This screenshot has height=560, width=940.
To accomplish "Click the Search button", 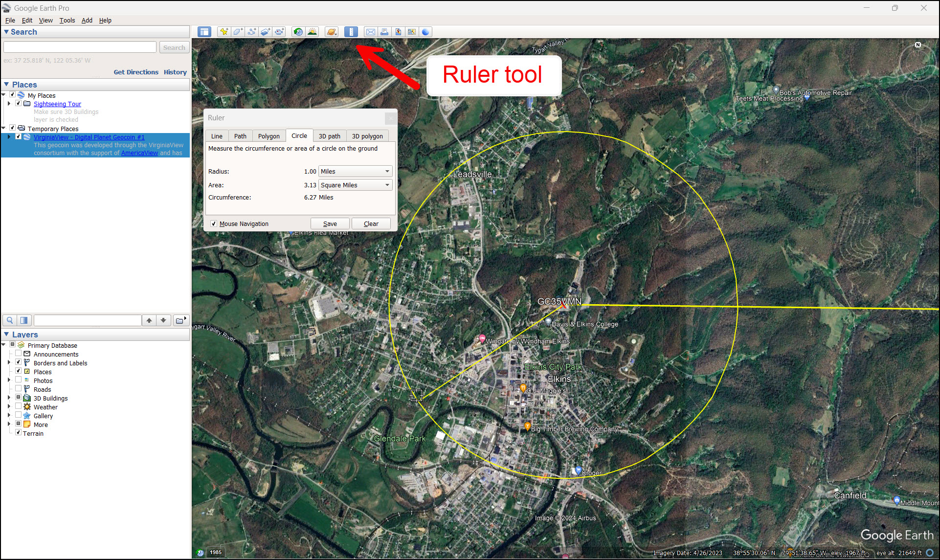I will 174,47.
